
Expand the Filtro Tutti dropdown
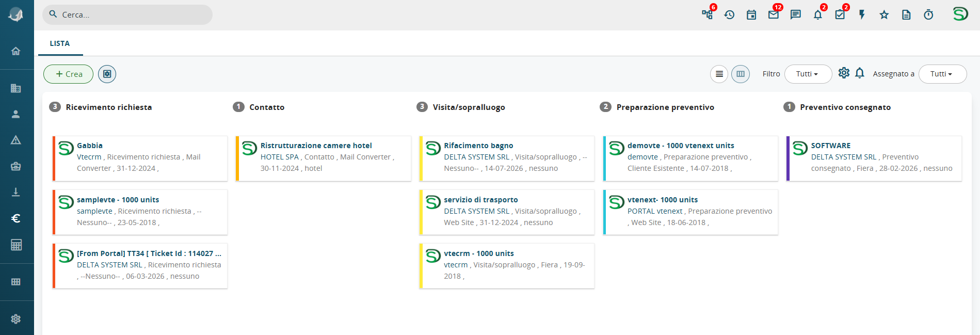808,74
